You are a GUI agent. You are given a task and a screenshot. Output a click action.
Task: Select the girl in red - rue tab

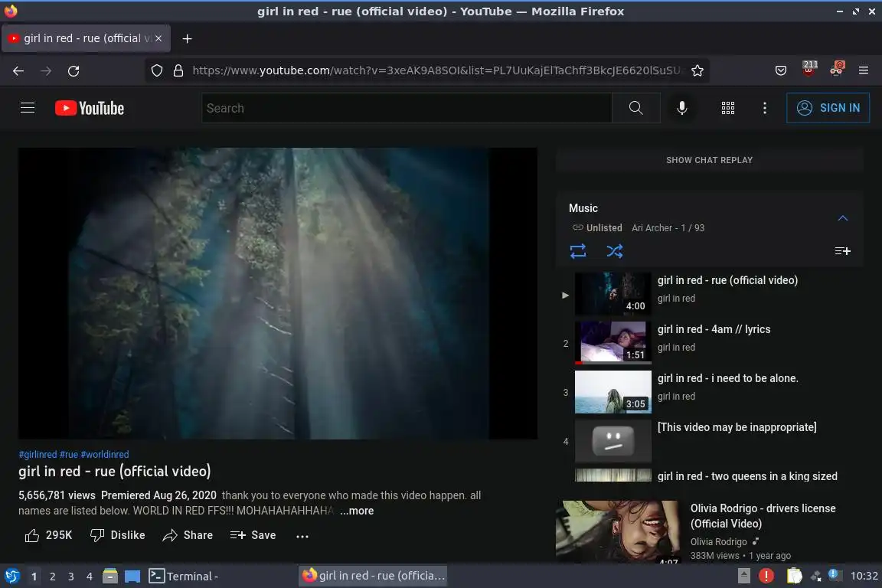(x=86, y=38)
